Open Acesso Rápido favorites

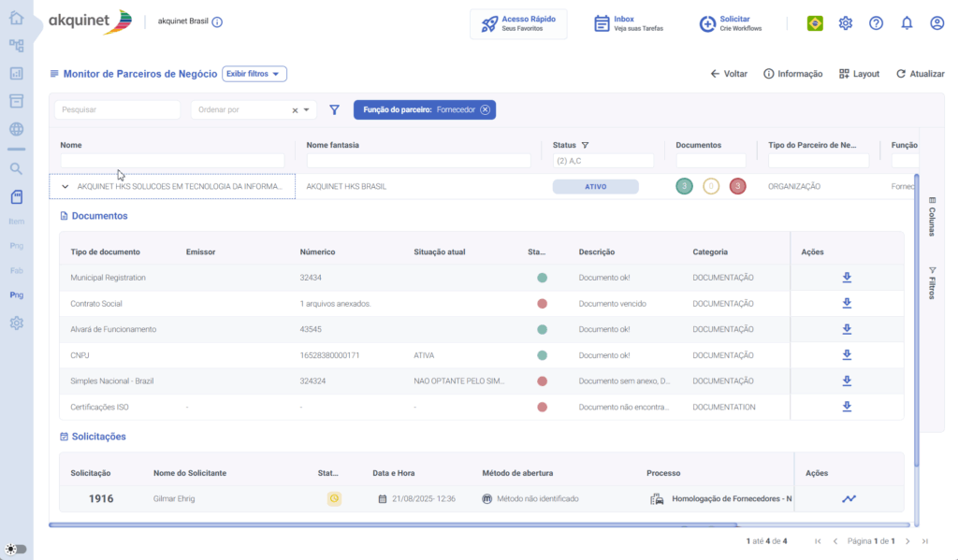coord(518,23)
